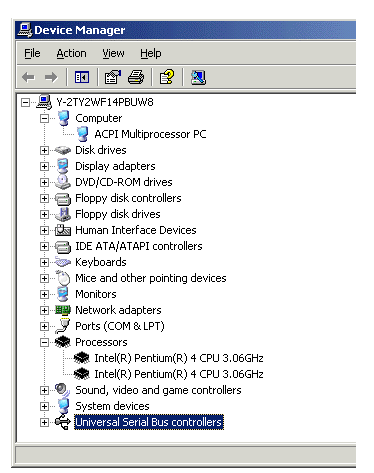This screenshot has width=374, height=473.
Task: Open the Properties toolbar icon
Action: click(113, 78)
